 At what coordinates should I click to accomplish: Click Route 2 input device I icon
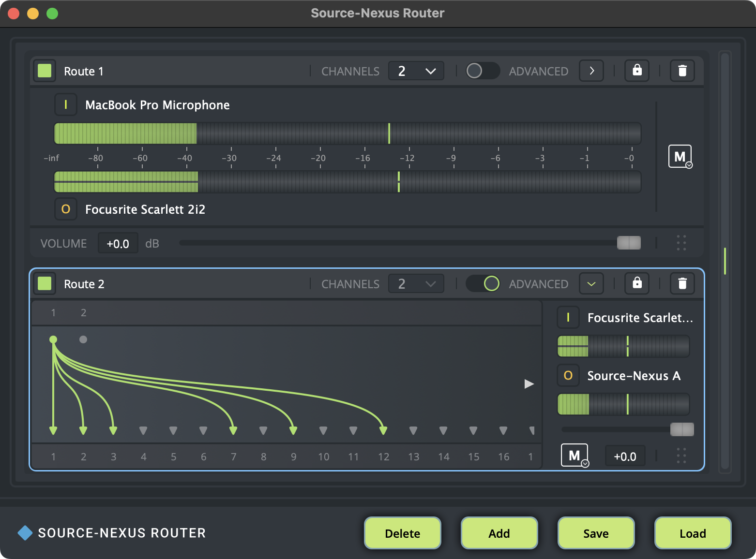click(568, 317)
